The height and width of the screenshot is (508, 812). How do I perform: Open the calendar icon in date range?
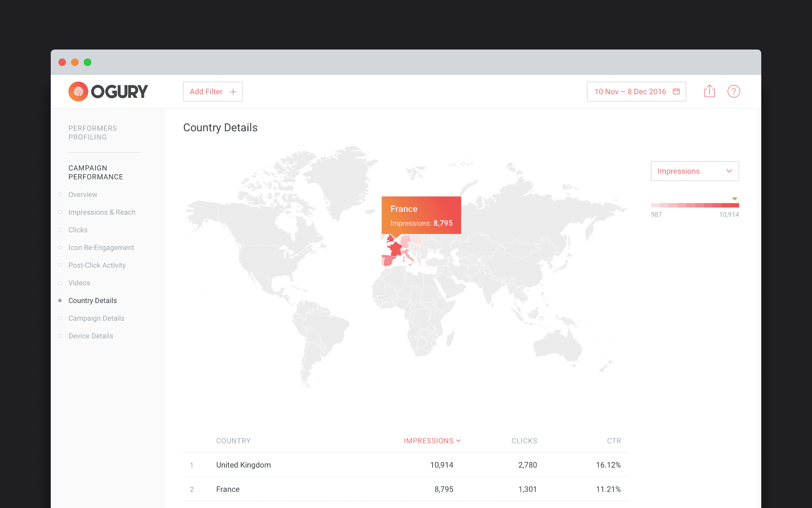677,91
